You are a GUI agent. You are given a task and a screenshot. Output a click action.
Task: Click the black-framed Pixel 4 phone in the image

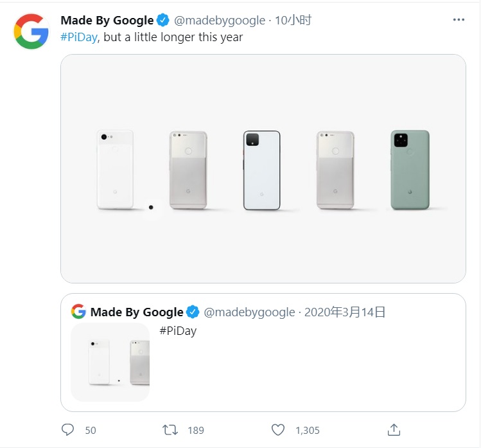[261, 170]
